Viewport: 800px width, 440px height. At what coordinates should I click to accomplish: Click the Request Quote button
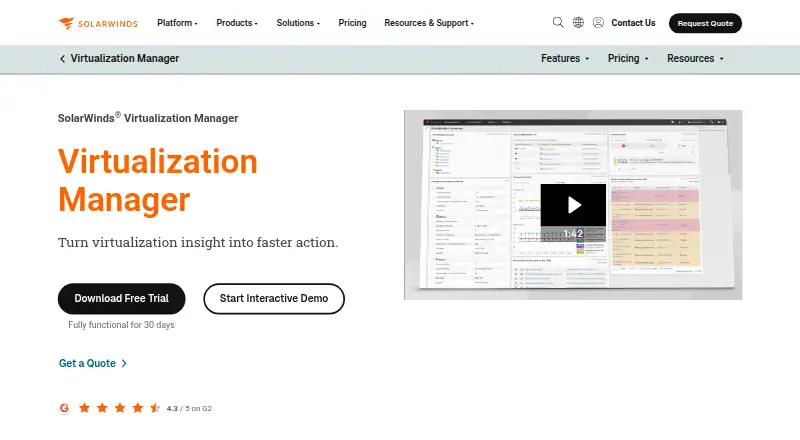click(x=705, y=23)
